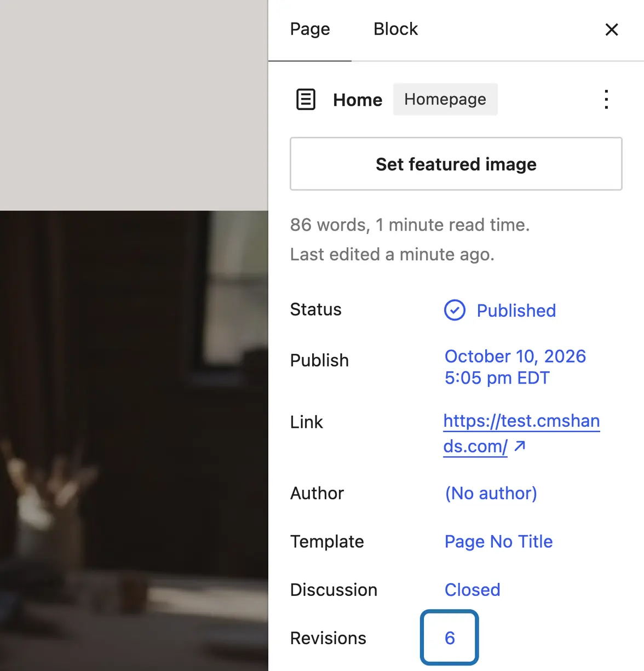The height and width of the screenshot is (671, 644).
Task: Click the Home page title
Action: click(358, 100)
